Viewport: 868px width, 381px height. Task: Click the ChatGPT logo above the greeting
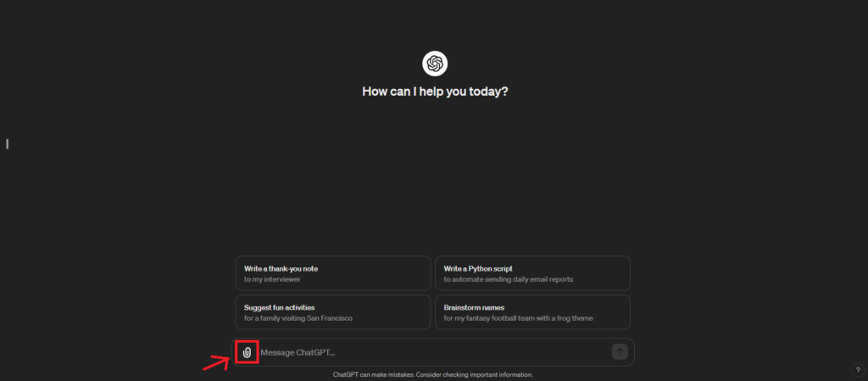pos(435,64)
